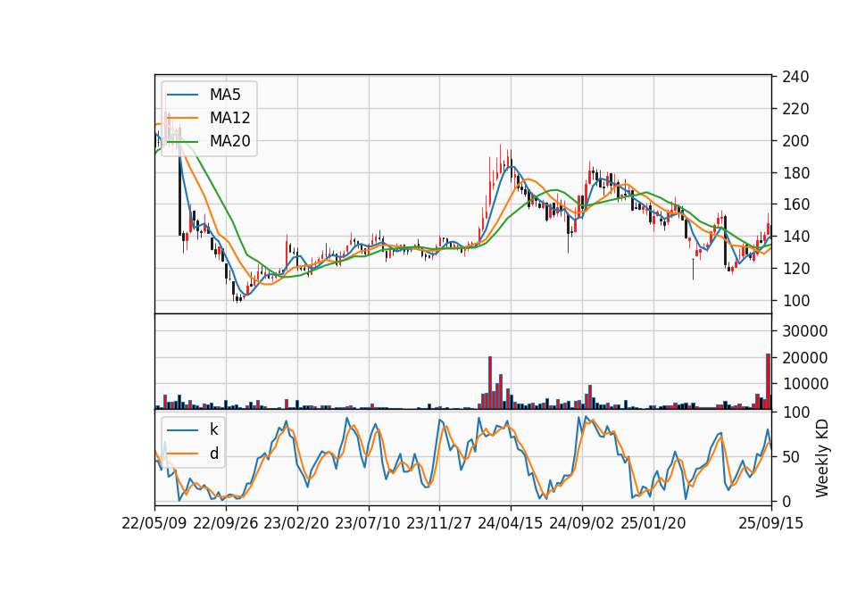Click the 20000 volume axis label
Viewport: 857px width, 616px height.
click(804, 358)
